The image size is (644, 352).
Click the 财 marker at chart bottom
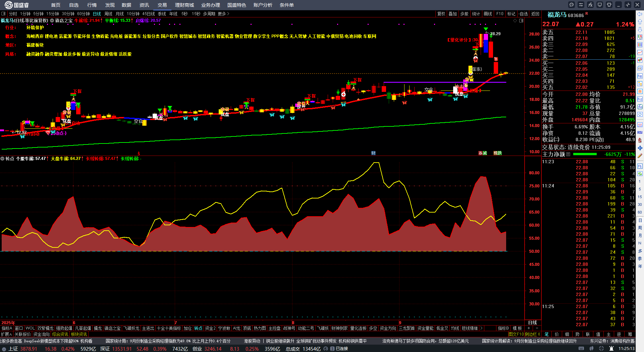click(x=373, y=153)
